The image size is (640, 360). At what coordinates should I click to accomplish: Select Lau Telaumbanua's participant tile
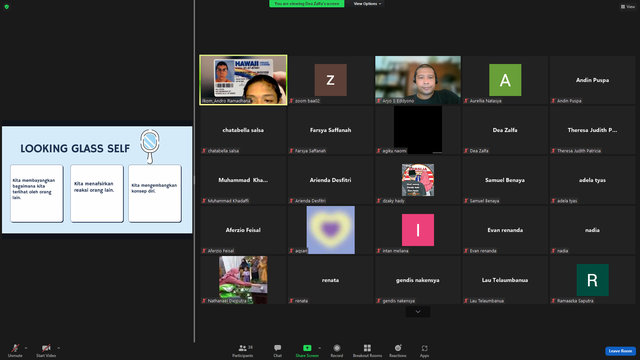(x=505, y=280)
